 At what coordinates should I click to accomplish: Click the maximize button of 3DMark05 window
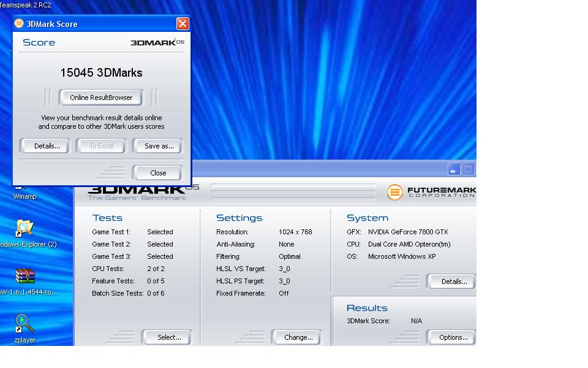(x=468, y=169)
